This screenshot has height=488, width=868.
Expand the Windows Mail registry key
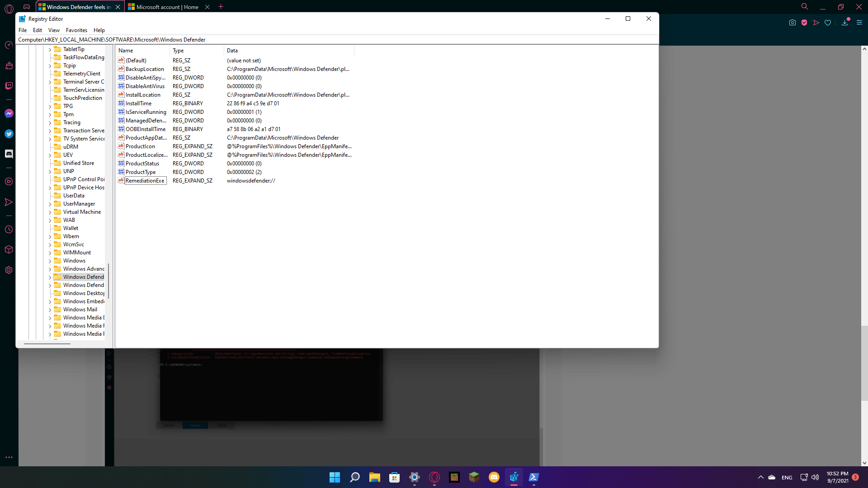click(50, 310)
